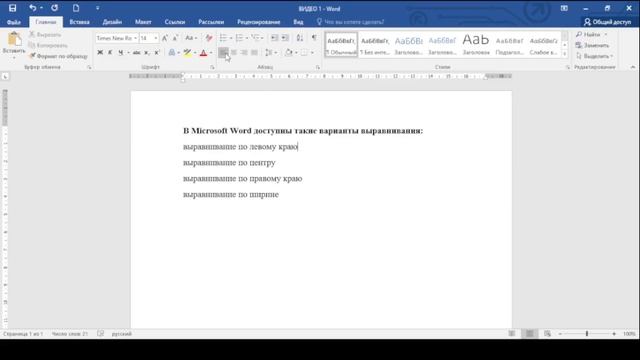The height and width of the screenshot is (360, 640).
Task: Open the font size 14 dropdown
Action: pos(156,38)
